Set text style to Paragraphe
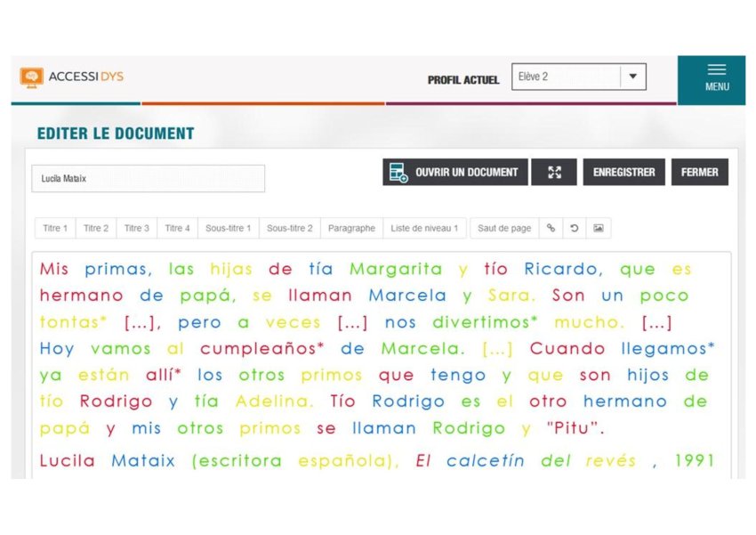Screen dimensions: 756x535 (351, 229)
